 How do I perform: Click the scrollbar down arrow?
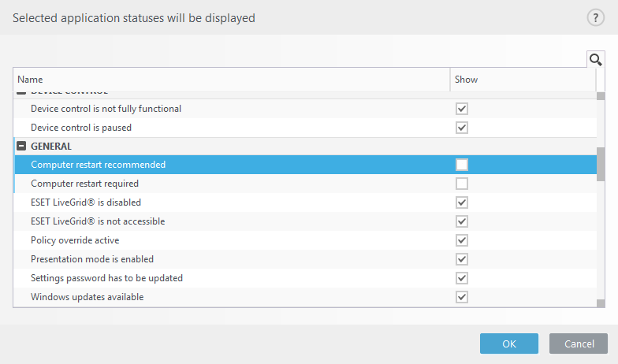601,303
